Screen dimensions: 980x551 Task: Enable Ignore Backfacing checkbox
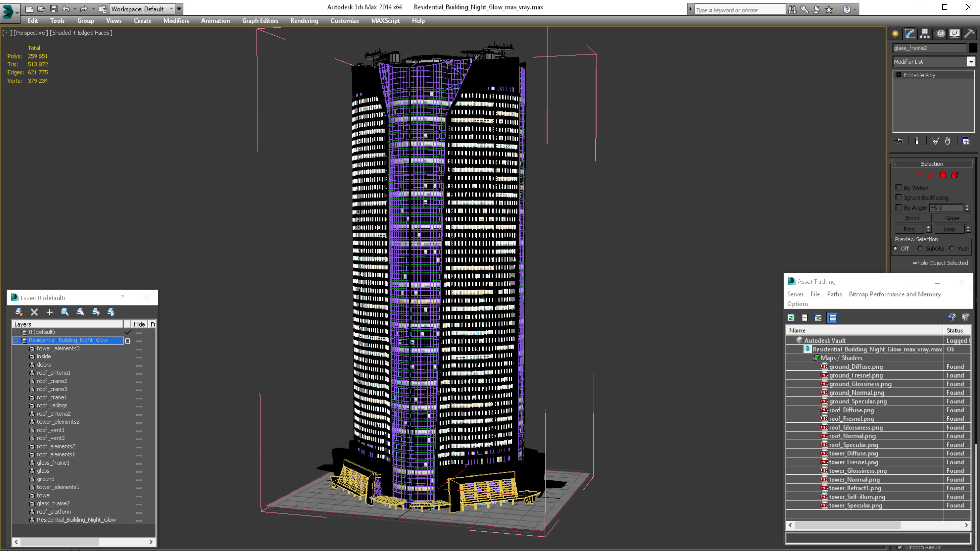point(899,197)
